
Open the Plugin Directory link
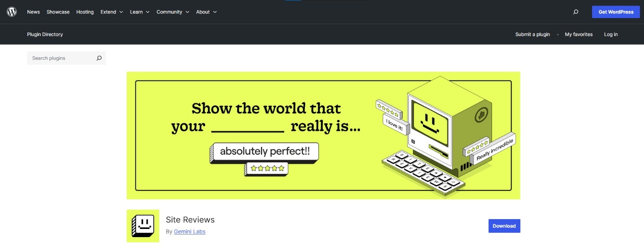click(45, 34)
